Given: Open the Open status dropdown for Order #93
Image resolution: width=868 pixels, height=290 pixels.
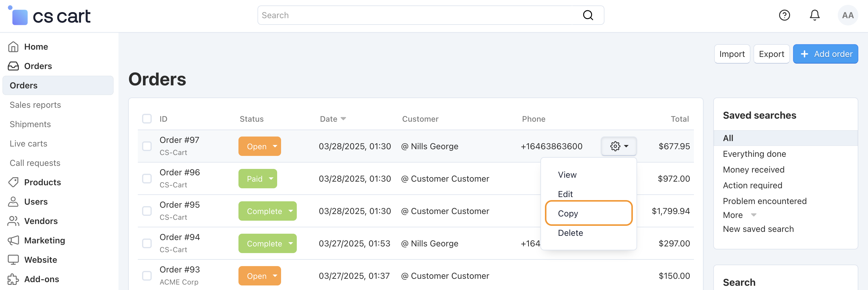Looking at the screenshot, I should coord(259,276).
